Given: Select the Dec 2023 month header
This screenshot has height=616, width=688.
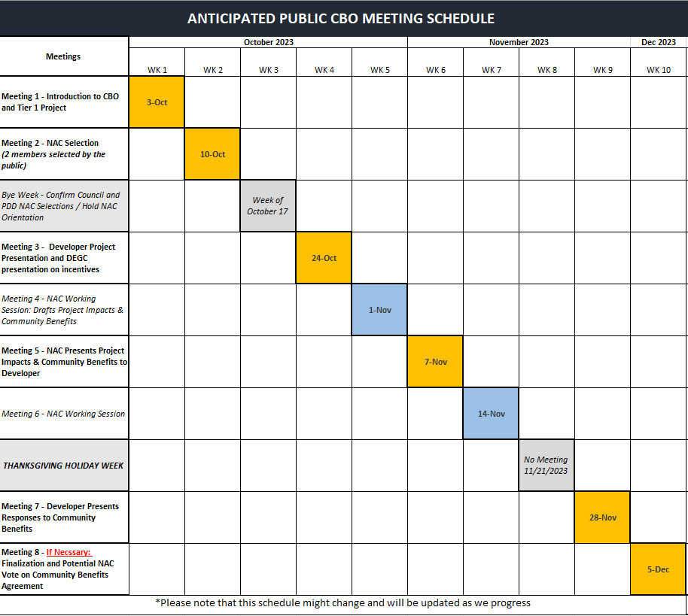Looking at the screenshot, I should pos(658,42).
